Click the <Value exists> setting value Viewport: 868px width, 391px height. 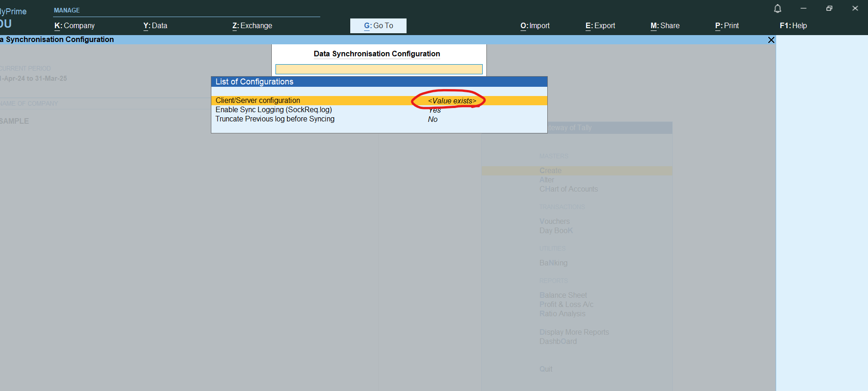coord(452,101)
